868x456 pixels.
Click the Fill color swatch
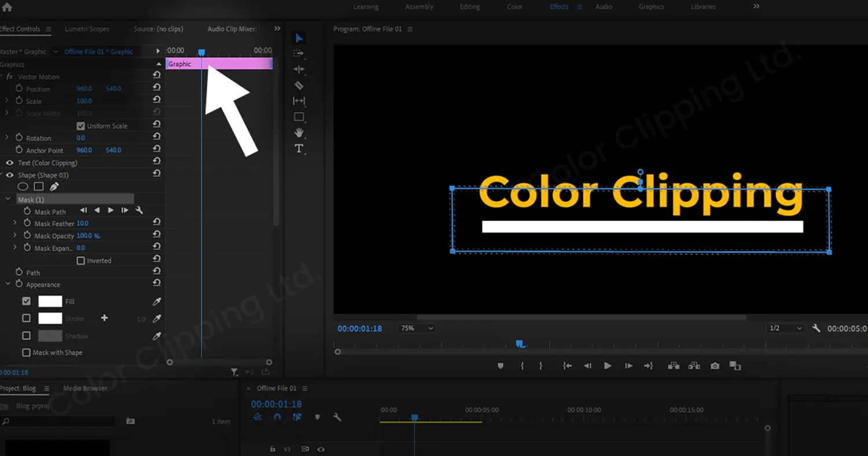(x=49, y=301)
